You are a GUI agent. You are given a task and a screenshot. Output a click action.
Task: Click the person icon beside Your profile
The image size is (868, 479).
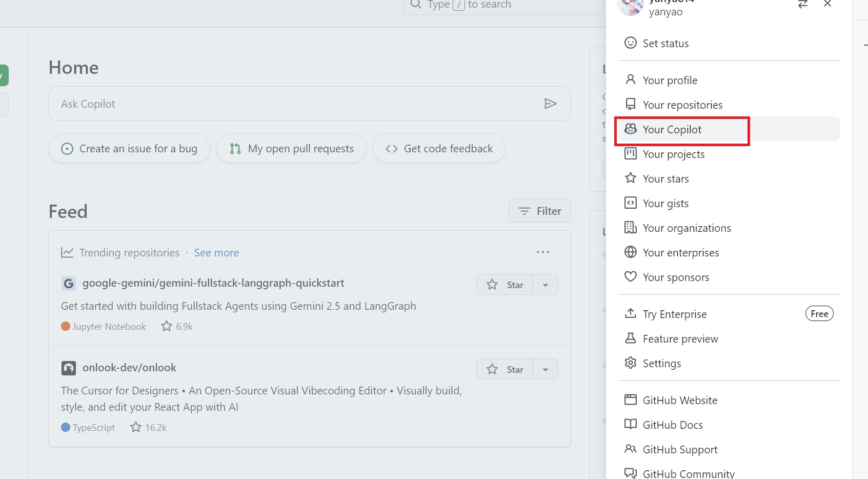(631, 79)
